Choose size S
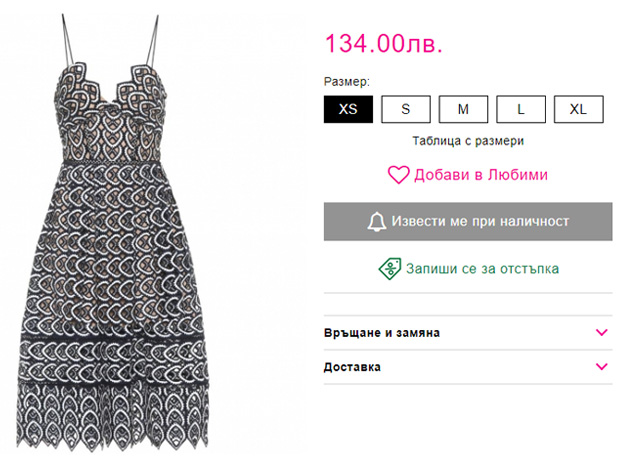 click(406, 109)
